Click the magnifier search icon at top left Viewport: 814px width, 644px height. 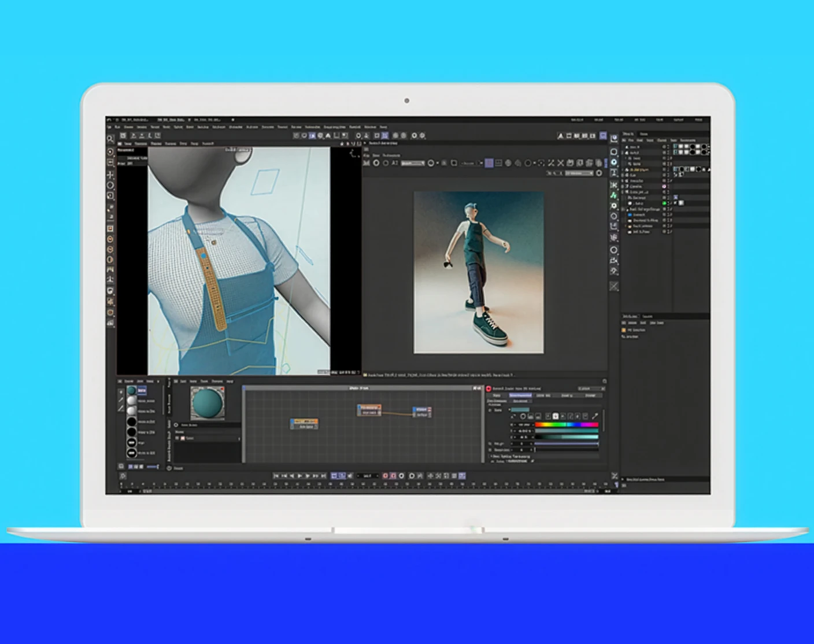click(110, 139)
